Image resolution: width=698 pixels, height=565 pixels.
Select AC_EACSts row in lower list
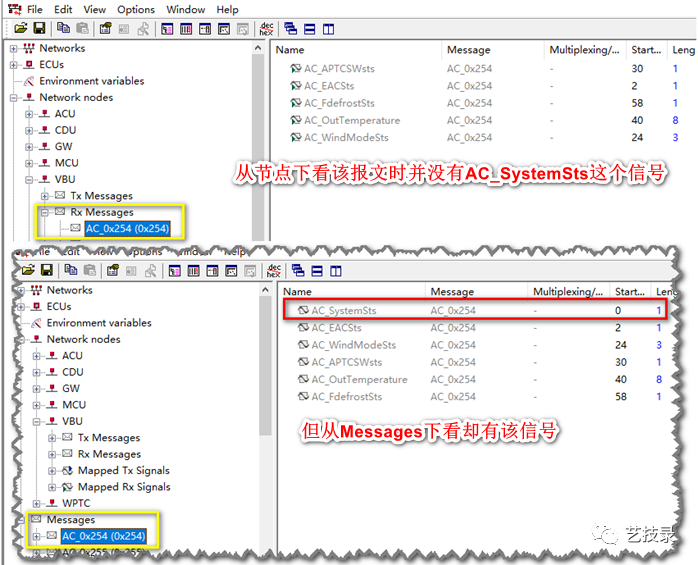[x=475, y=328]
